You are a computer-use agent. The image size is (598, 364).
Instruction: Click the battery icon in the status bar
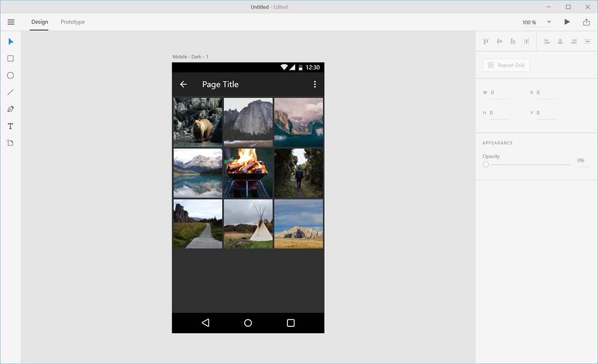pyautogui.click(x=300, y=67)
